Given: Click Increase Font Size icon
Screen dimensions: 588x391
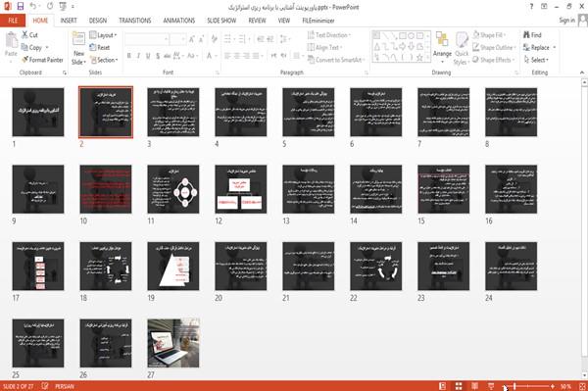Looking at the screenshot, I should pos(192,38).
